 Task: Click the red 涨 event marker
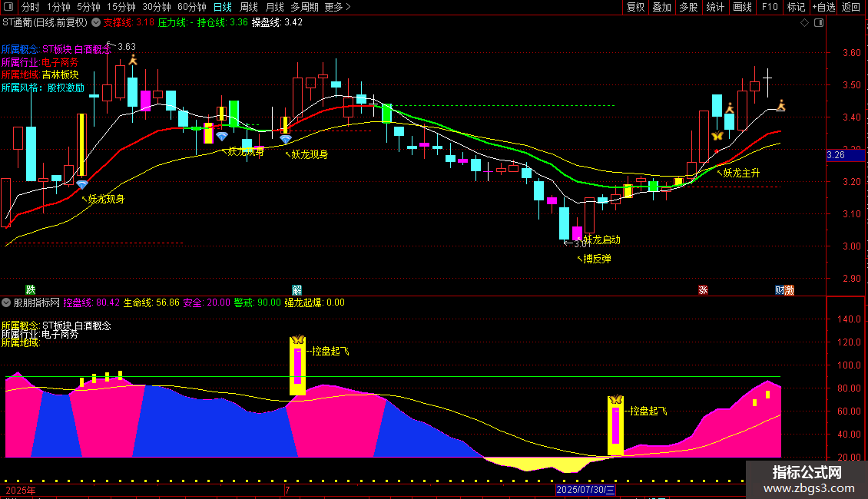point(703,290)
